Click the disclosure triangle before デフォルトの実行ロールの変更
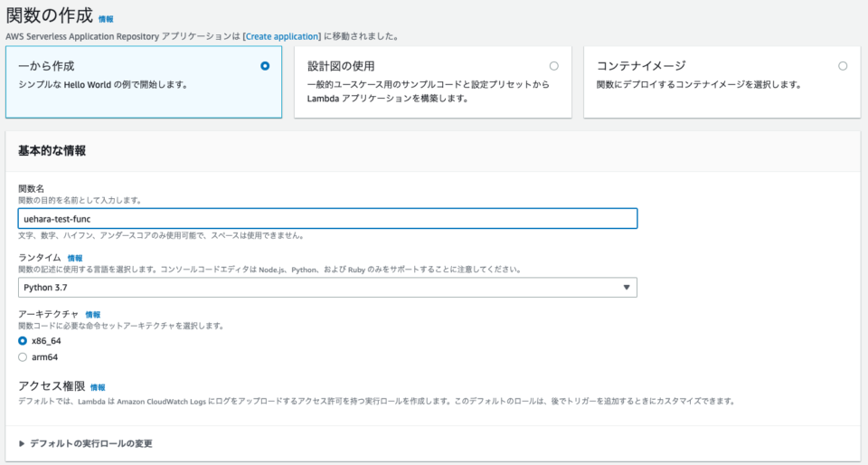Screen dimensions: 868x465 tap(23, 443)
